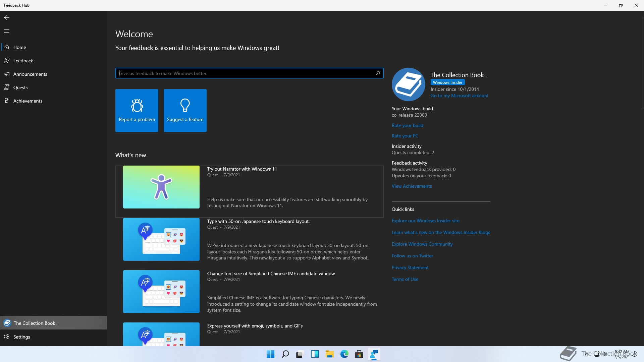Explore our Windows Insider site link
Image resolution: width=644 pixels, height=362 pixels.
coord(425,221)
